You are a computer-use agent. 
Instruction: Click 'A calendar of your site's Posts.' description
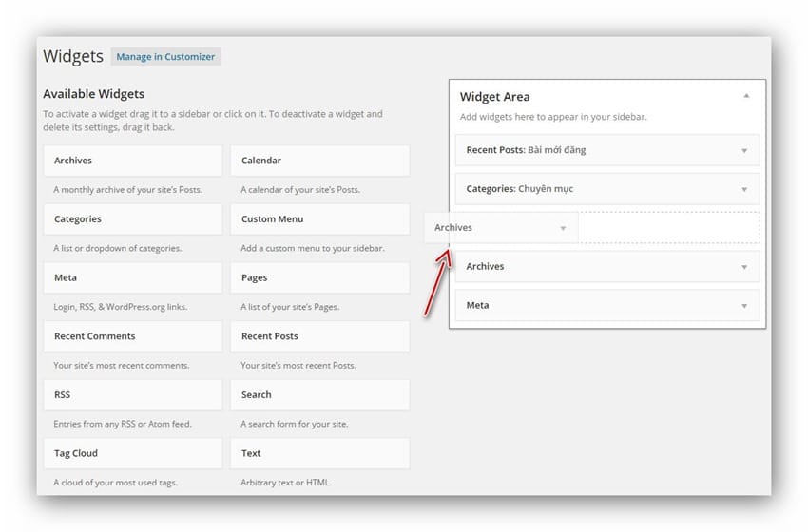click(300, 189)
